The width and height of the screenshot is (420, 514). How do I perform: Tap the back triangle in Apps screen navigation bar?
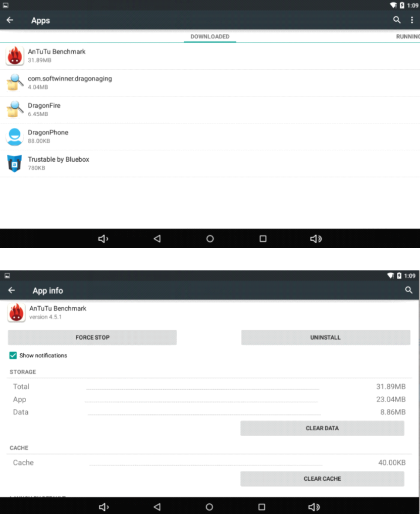click(x=157, y=239)
